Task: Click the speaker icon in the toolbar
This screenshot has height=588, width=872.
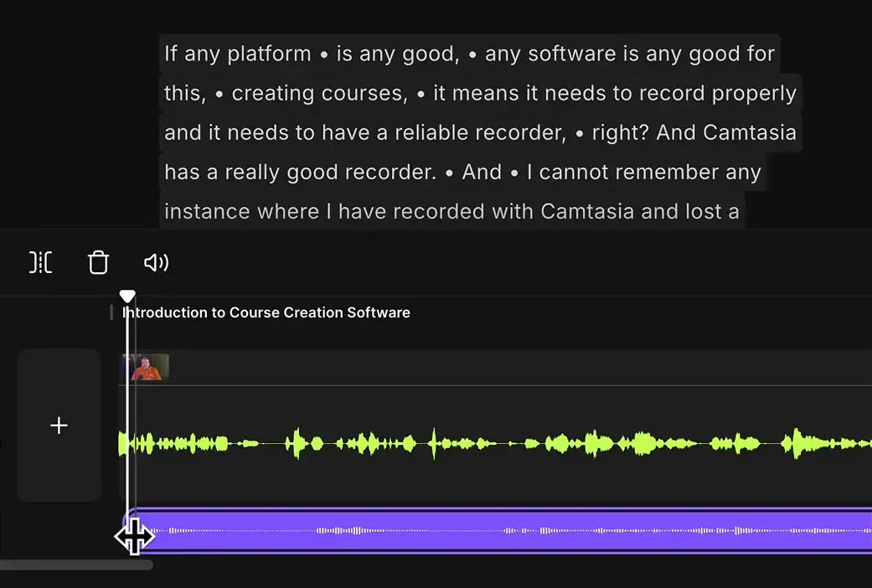Action: pos(156,262)
